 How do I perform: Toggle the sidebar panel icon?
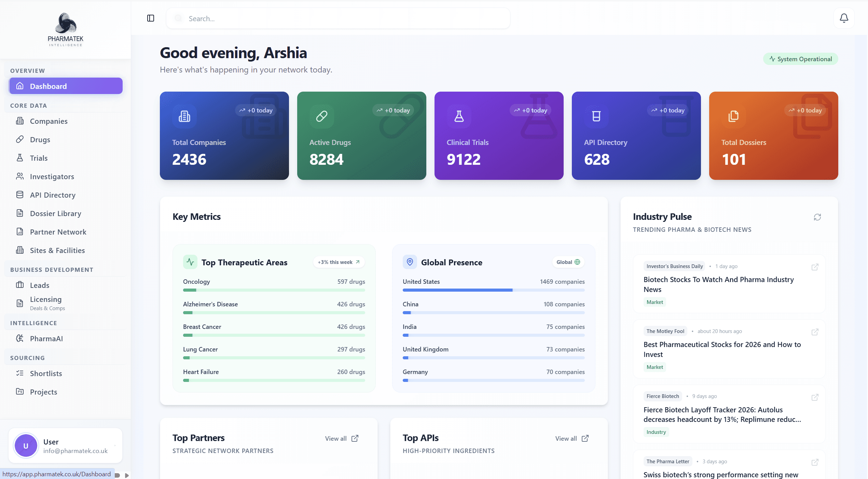coord(151,18)
